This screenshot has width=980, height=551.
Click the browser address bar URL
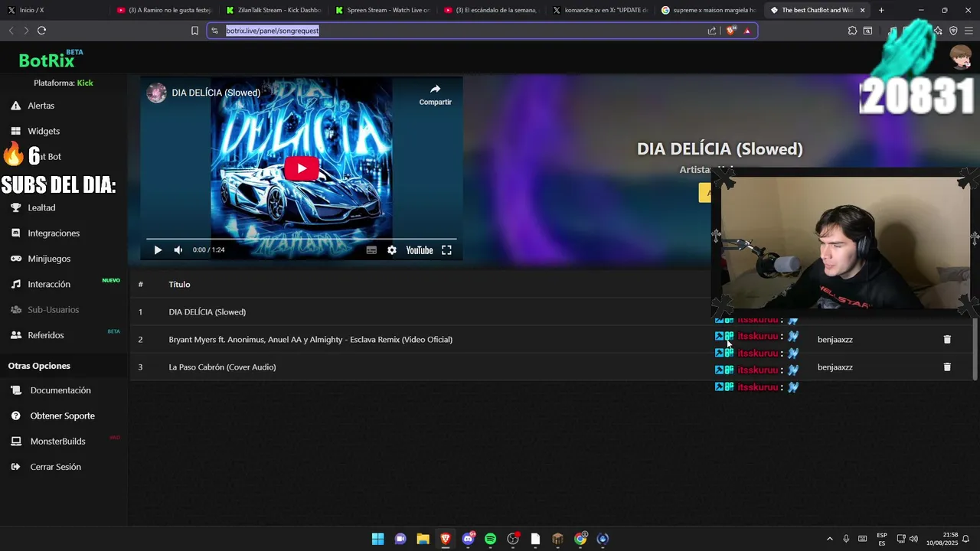[x=273, y=31]
